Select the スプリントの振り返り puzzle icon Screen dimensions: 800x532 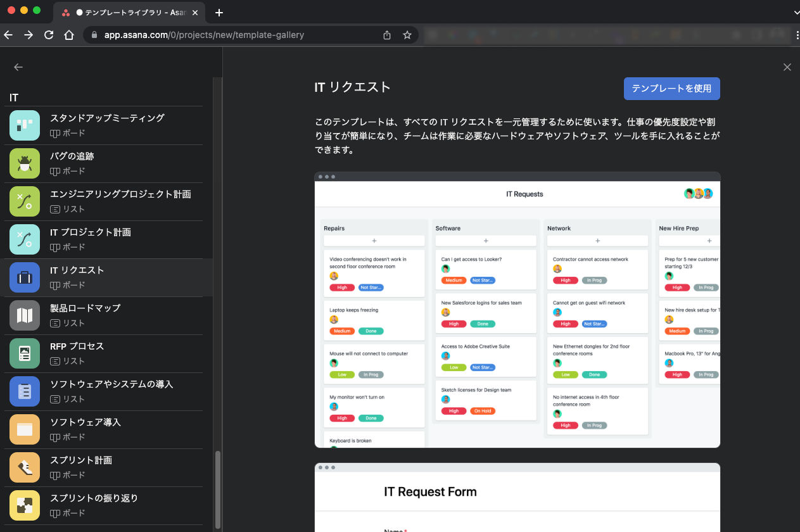25,505
